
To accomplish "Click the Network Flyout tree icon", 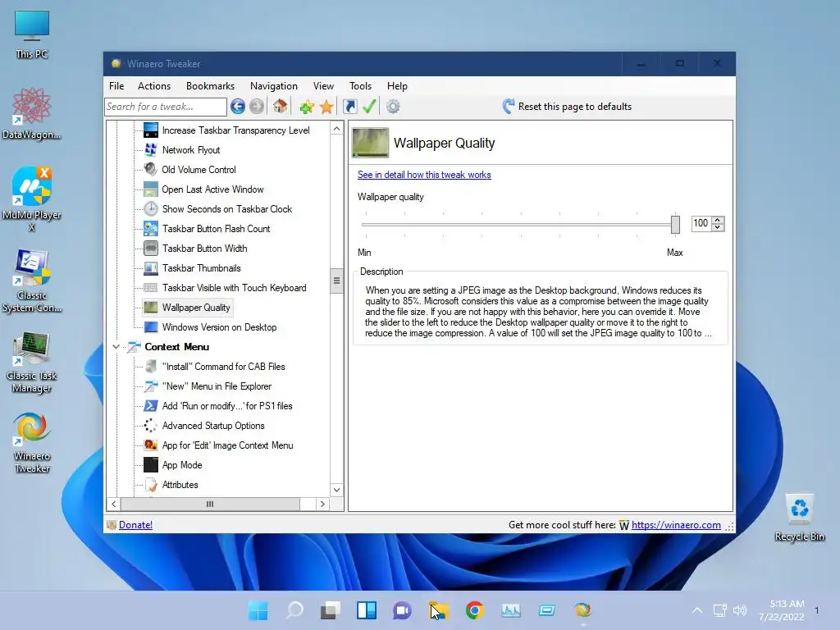I will (x=151, y=150).
